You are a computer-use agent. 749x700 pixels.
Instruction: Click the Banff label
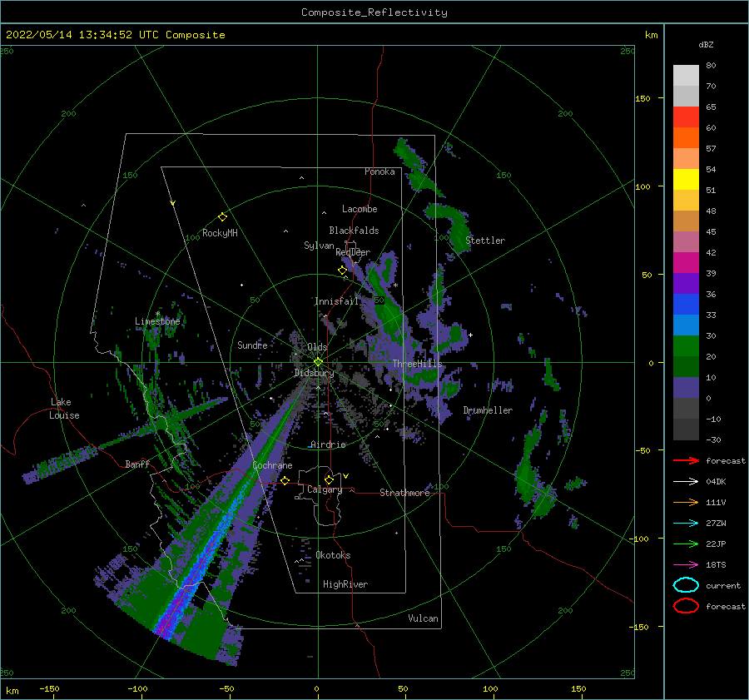(x=137, y=464)
